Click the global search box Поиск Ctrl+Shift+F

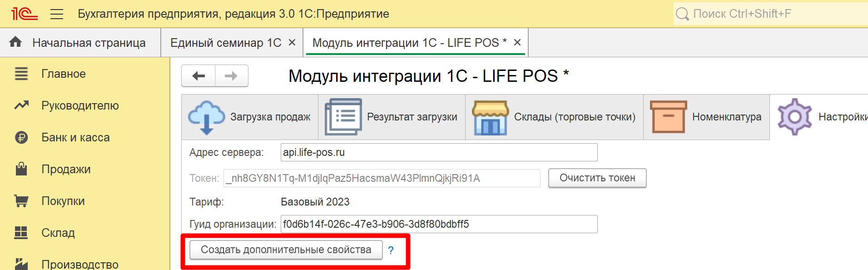771,14
